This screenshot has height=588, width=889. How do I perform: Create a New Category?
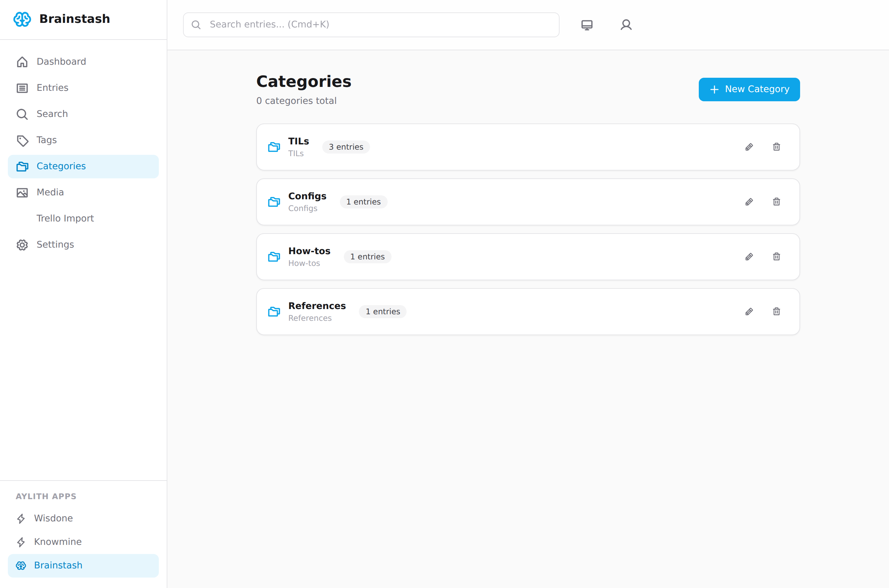749,89
